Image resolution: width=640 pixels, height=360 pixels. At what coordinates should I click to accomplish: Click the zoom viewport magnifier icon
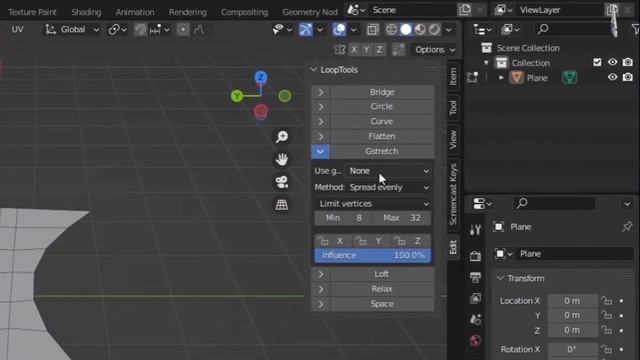pyautogui.click(x=282, y=136)
